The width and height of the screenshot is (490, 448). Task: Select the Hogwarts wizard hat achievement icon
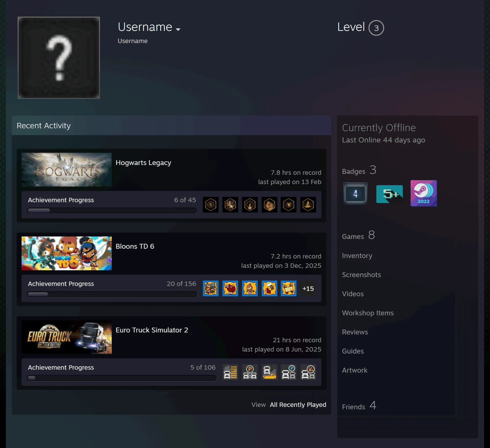pyautogui.click(x=308, y=204)
